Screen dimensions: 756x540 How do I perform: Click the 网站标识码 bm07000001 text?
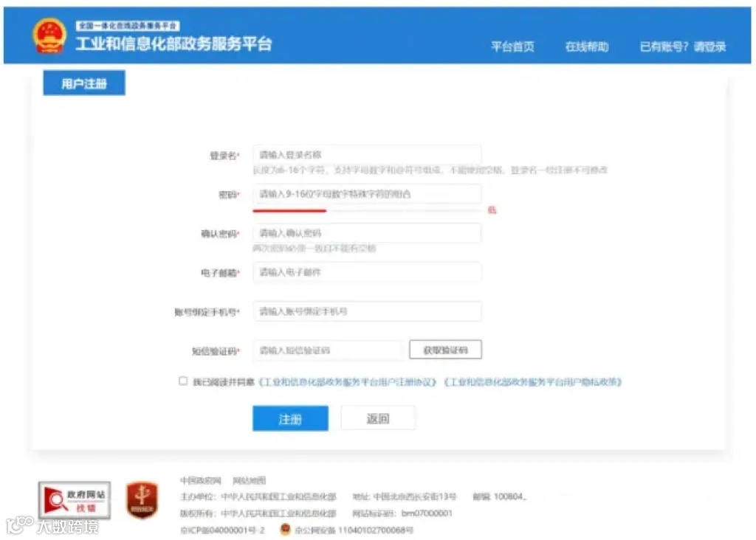click(402, 513)
